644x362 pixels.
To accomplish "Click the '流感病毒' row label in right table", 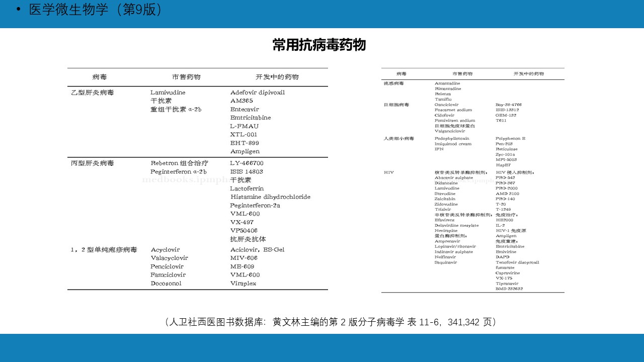I will (x=394, y=83).
